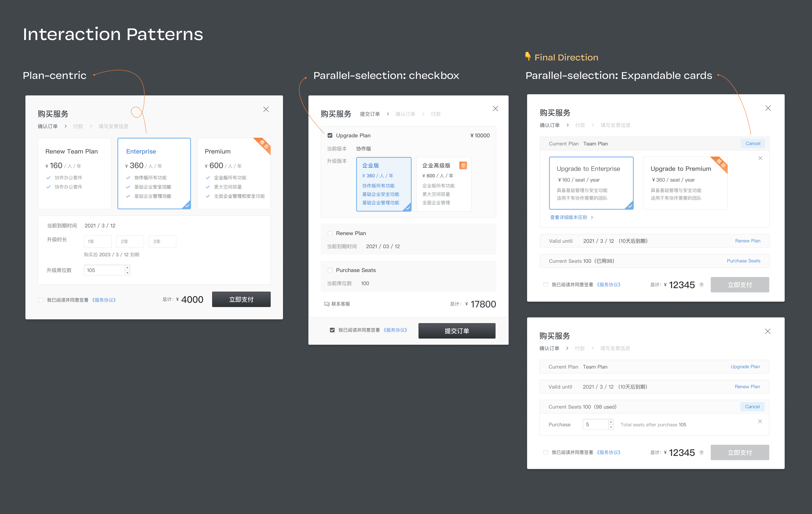Image resolution: width=812 pixels, height=514 pixels.
Task: Enable the Purchase Seats checkbox
Action: (330, 270)
